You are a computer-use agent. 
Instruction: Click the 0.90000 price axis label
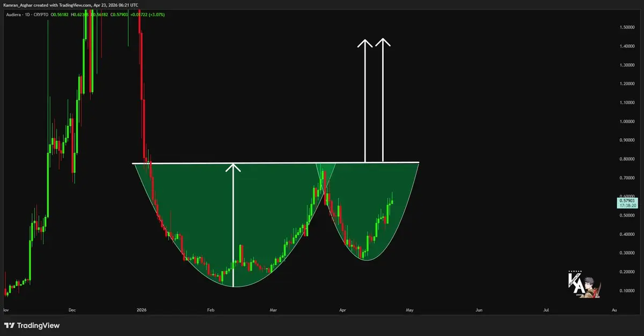[627, 140]
